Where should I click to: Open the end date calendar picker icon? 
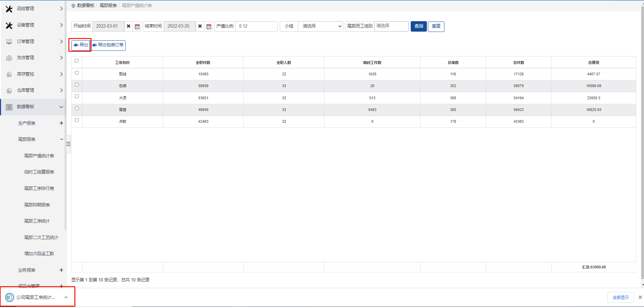click(x=209, y=27)
